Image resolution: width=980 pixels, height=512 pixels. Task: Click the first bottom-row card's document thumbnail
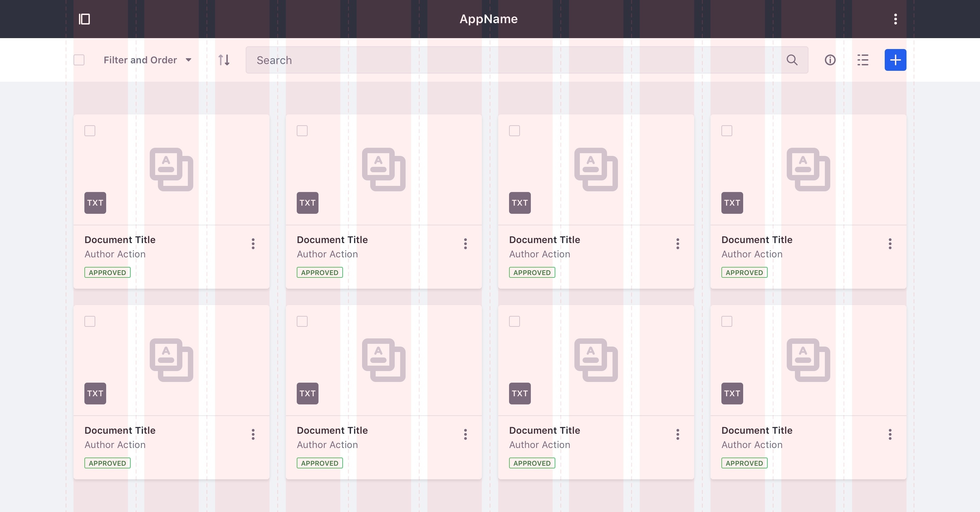pos(171,360)
